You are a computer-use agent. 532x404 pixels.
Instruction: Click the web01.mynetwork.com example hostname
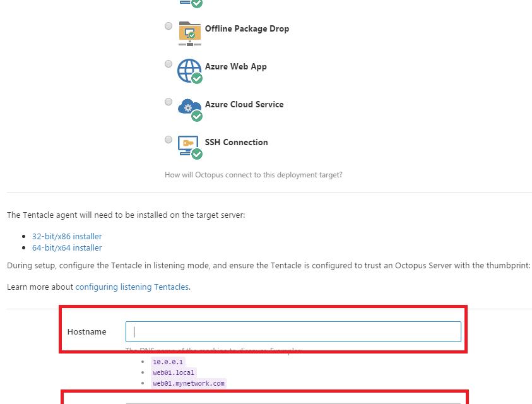coord(189,383)
